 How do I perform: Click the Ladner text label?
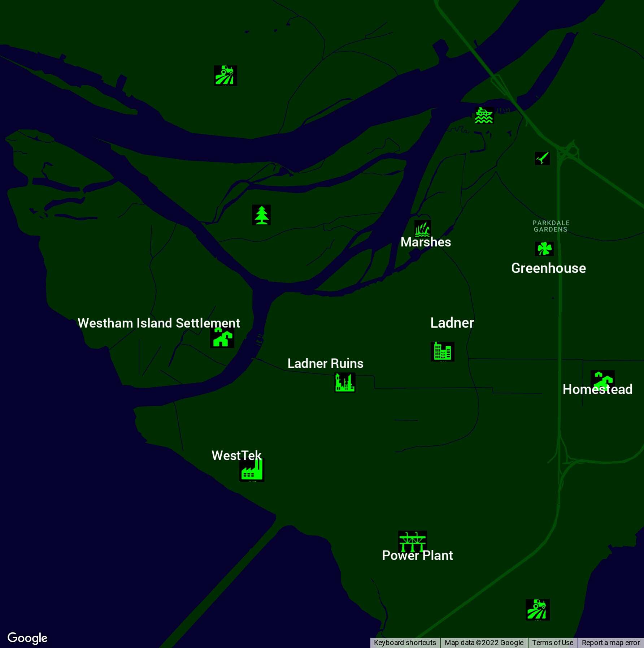tap(452, 323)
